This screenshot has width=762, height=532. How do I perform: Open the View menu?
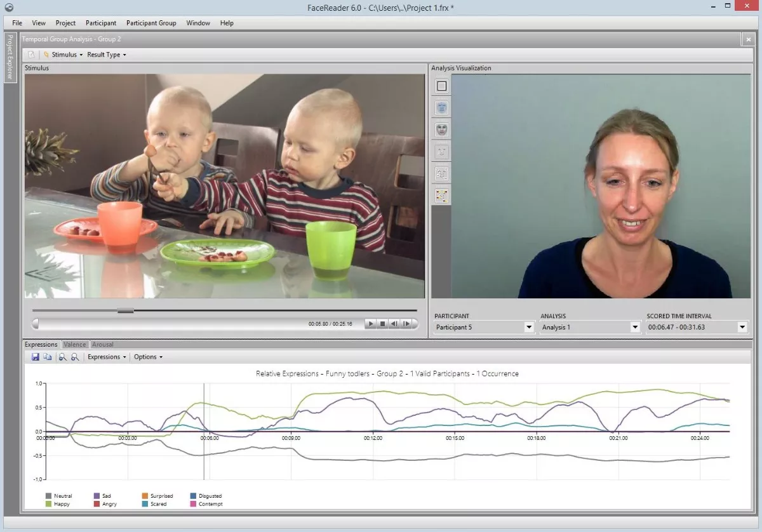[x=39, y=23]
